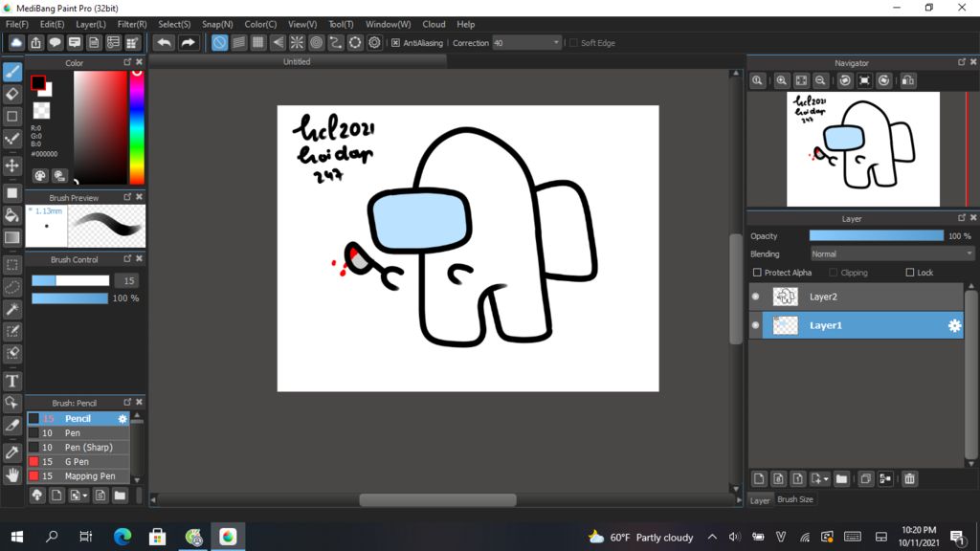Click the Navigator preview thumbnail
The height and width of the screenshot is (551, 980).
(862, 149)
